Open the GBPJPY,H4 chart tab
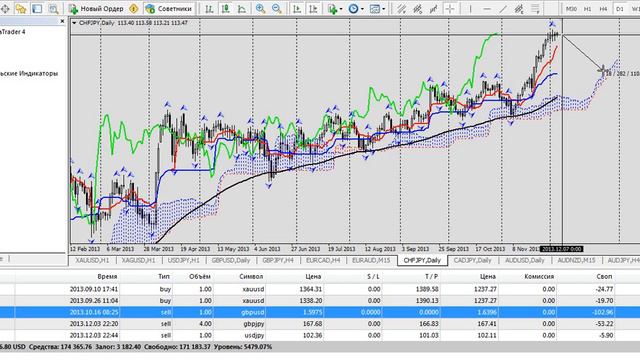The image size is (640, 360). point(278,260)
